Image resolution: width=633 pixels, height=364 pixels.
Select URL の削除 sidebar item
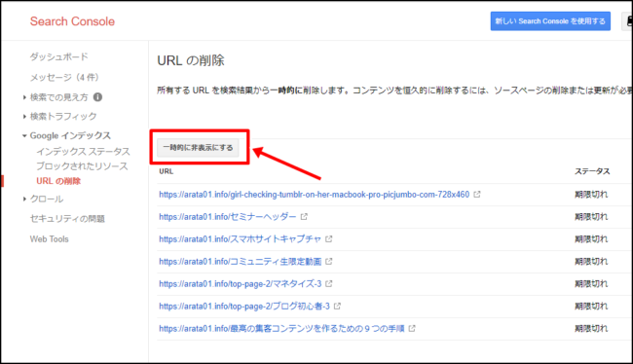58,181
